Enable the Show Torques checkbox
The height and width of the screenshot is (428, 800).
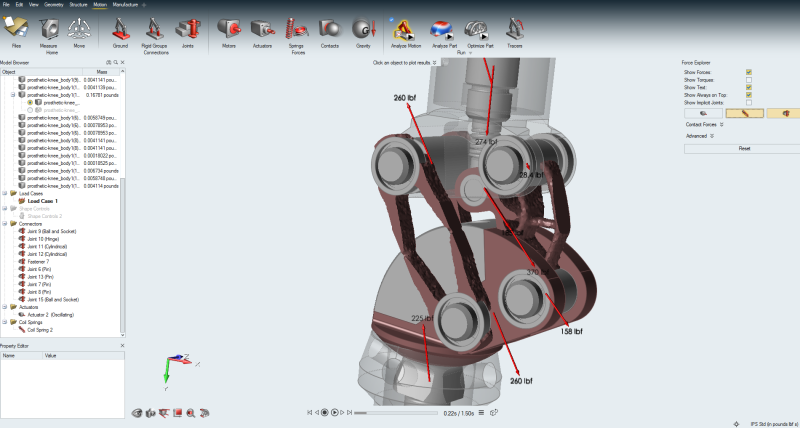(x=748, y=80)
